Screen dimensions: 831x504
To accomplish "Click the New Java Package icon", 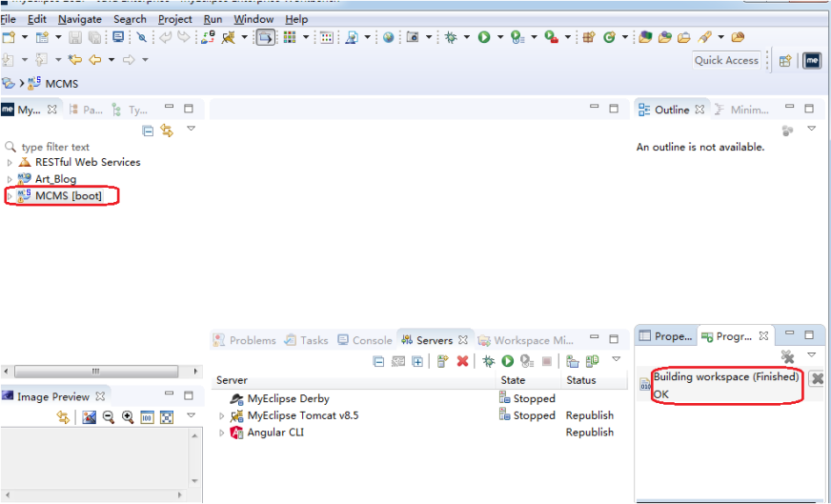I will tap(589, 37).
